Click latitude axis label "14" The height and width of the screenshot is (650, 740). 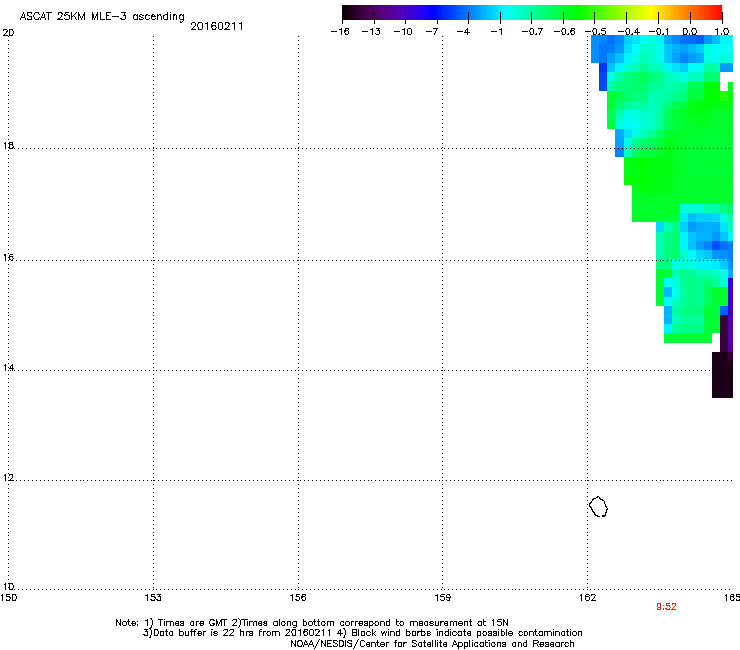click(8, 367)
